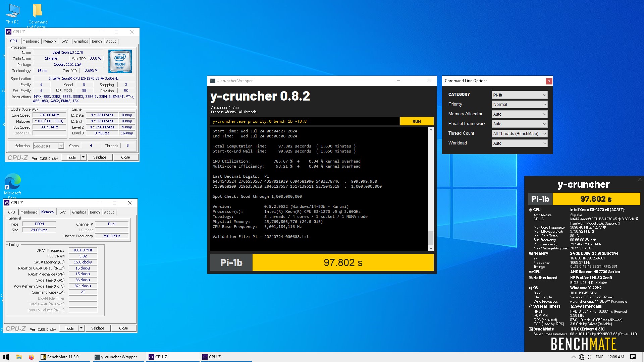Switch to Mainboard tab in upper CPU-Z

(x=31, y=41)
